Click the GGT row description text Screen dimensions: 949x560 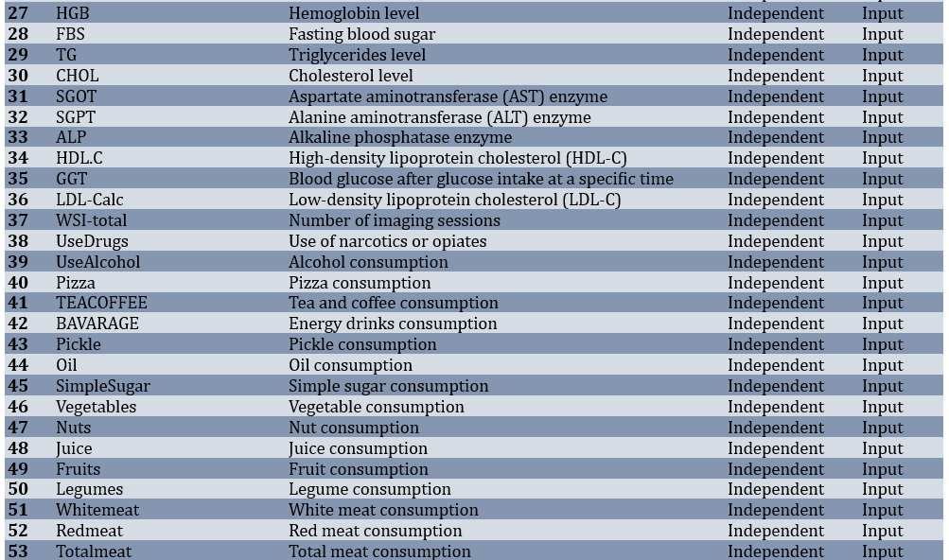[481, 179]
